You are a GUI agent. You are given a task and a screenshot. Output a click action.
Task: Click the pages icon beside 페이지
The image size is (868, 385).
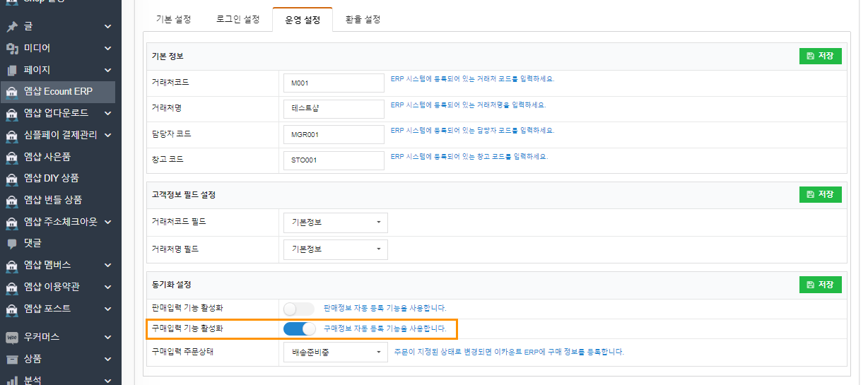point(11,71)
